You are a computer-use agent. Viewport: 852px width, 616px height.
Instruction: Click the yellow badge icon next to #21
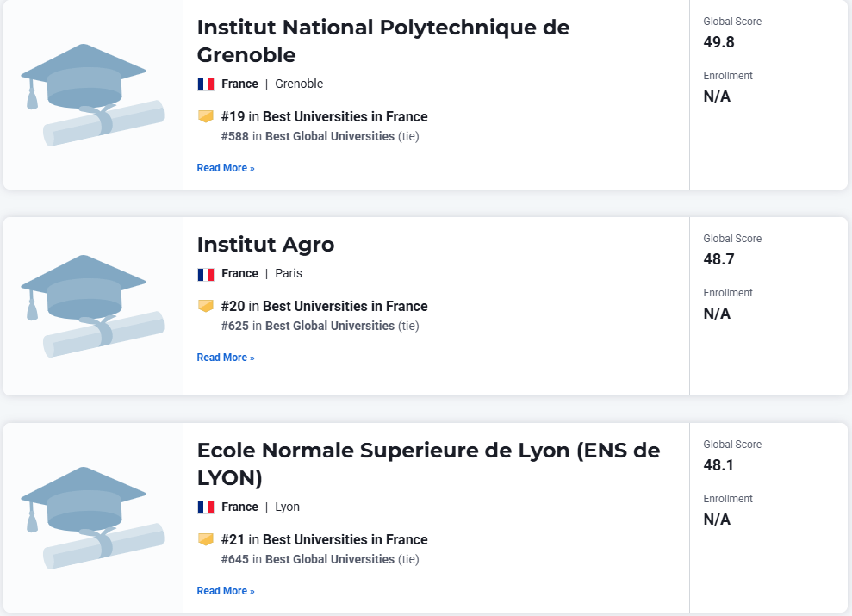click(206, 539)
